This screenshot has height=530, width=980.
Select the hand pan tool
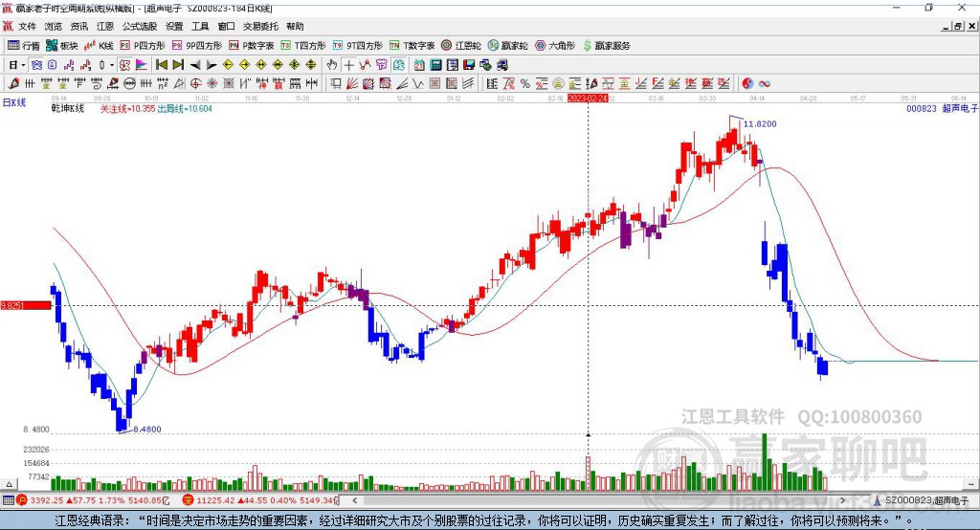(x=332, y=64)
